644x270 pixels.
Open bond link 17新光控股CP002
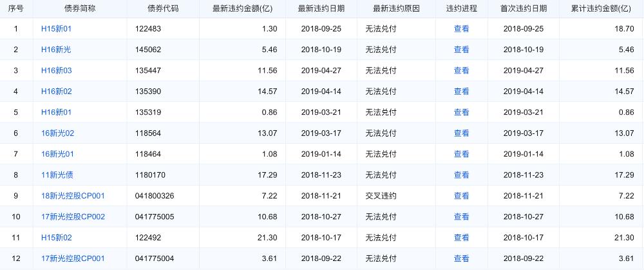point(73,217)
